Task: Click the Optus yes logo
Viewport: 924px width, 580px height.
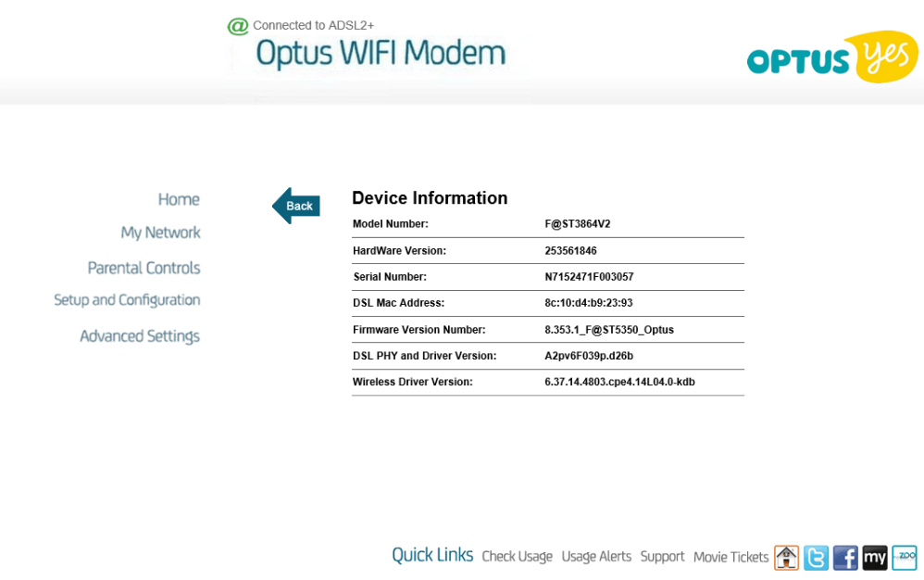Action: 832,57
